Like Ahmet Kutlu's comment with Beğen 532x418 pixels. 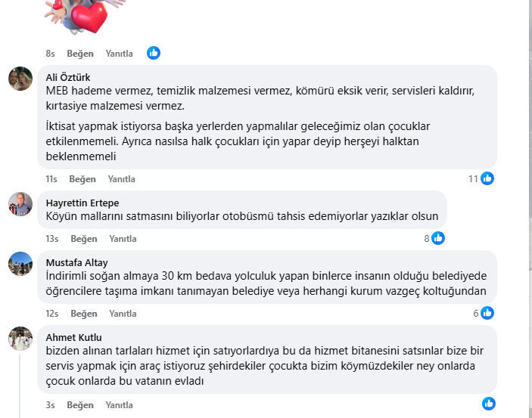click(80, 405)
